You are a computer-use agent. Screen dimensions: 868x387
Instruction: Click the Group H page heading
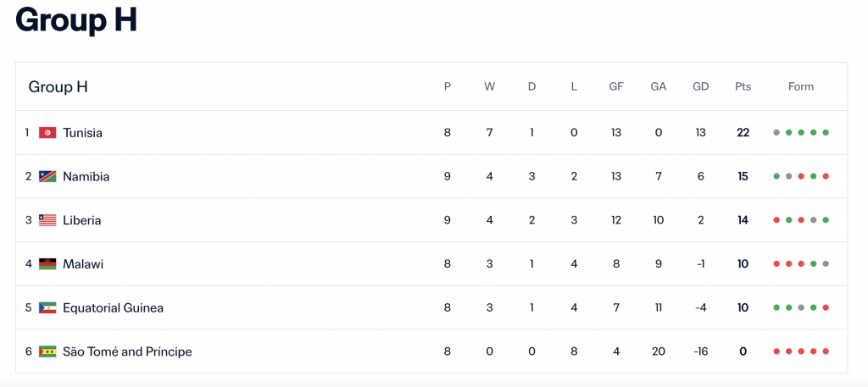(x=75, y=20)
